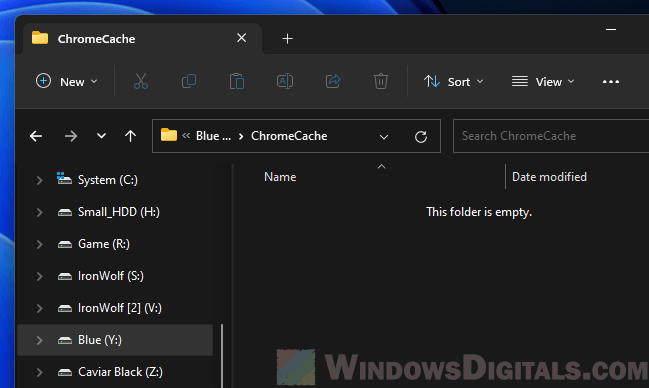Go up one folder level arrow
Screen dimensions: 649x388
[130, 136]
